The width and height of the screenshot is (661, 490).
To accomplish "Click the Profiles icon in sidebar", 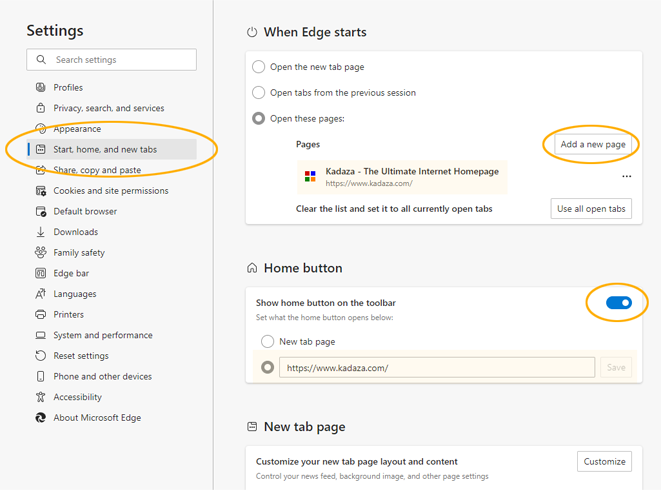I will 40,87.
